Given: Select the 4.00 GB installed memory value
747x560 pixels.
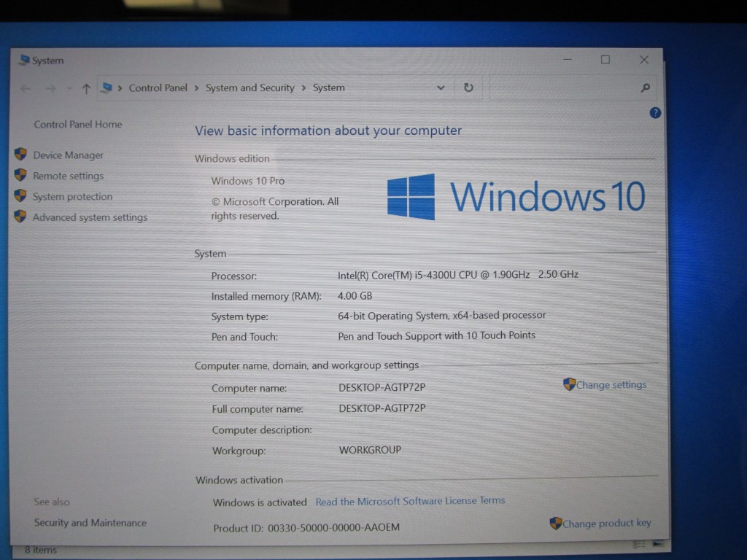Looking at the screenshot, I should 355,296.
